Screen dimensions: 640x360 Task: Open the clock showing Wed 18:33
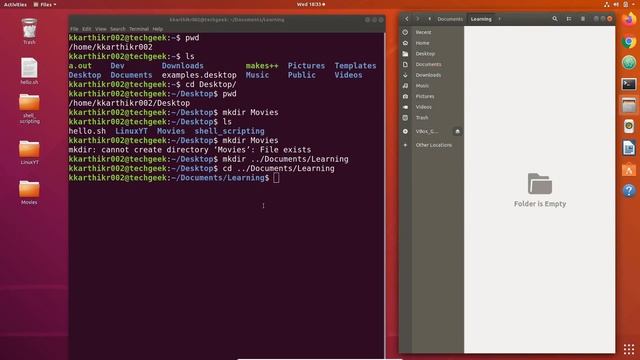311,4
